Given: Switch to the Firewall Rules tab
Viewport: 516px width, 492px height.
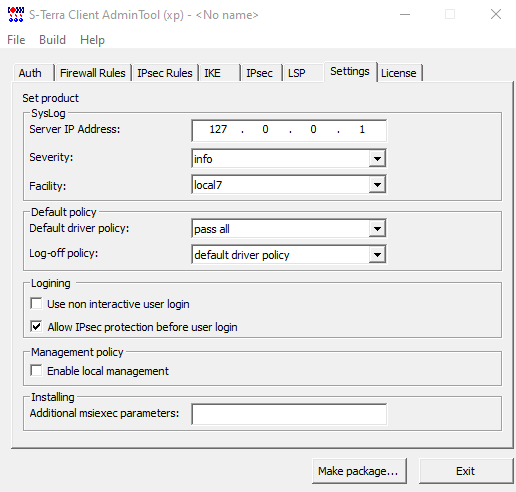Looking at the screenshot, I should click(93, 73).
